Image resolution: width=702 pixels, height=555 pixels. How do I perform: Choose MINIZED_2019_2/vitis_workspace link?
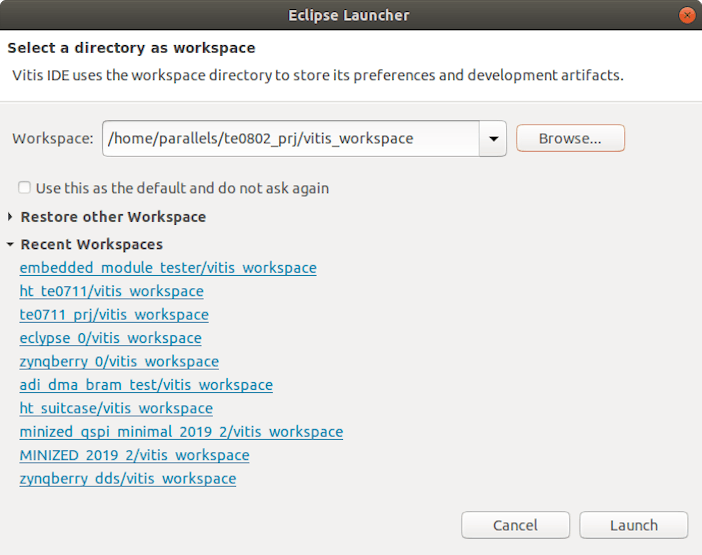click(134, 455)
